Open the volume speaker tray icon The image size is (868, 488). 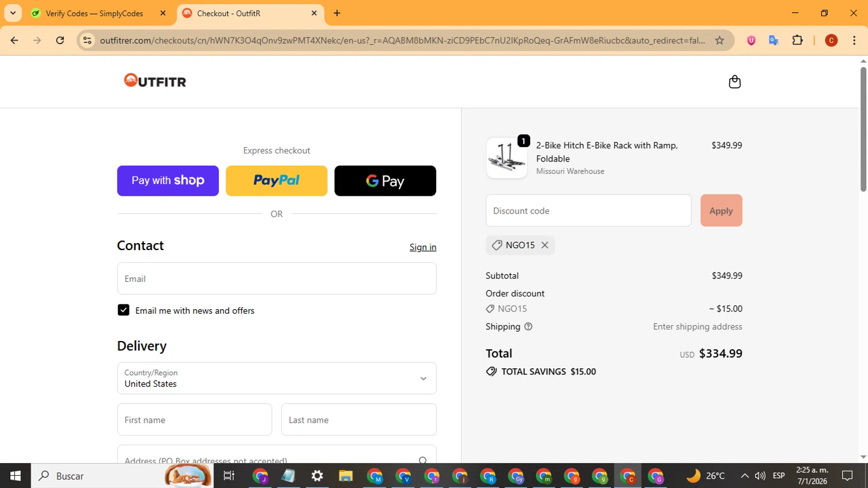[x=760, y=476]
